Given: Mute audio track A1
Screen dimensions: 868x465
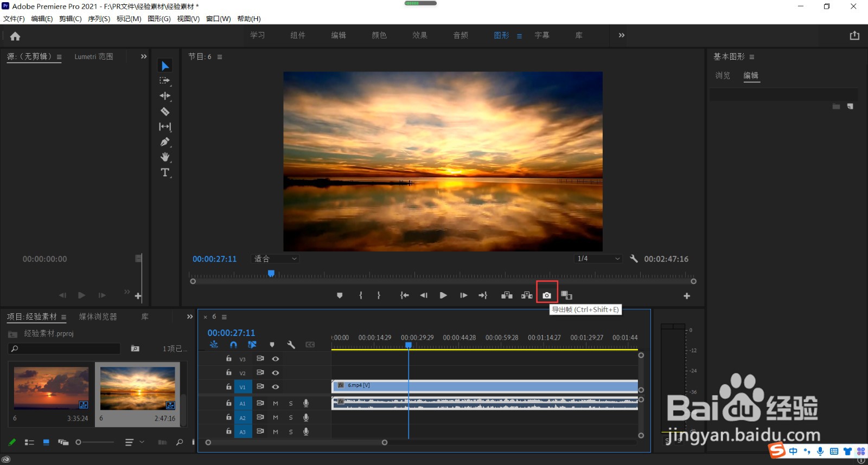Looking at the screenshot, I should (x=276, y=403).
